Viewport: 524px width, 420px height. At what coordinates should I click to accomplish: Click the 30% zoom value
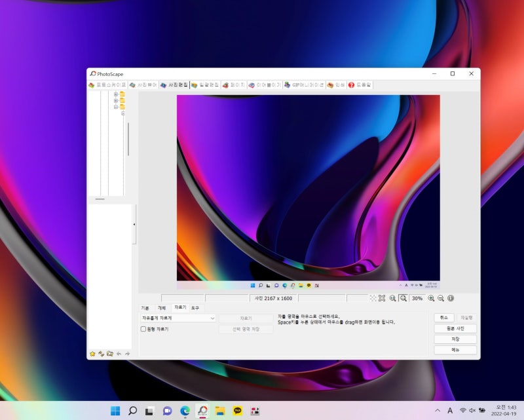(417, 298)
